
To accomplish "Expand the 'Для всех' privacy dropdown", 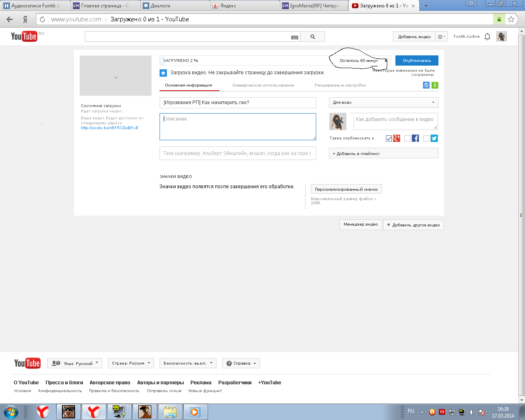I will 383,103.
